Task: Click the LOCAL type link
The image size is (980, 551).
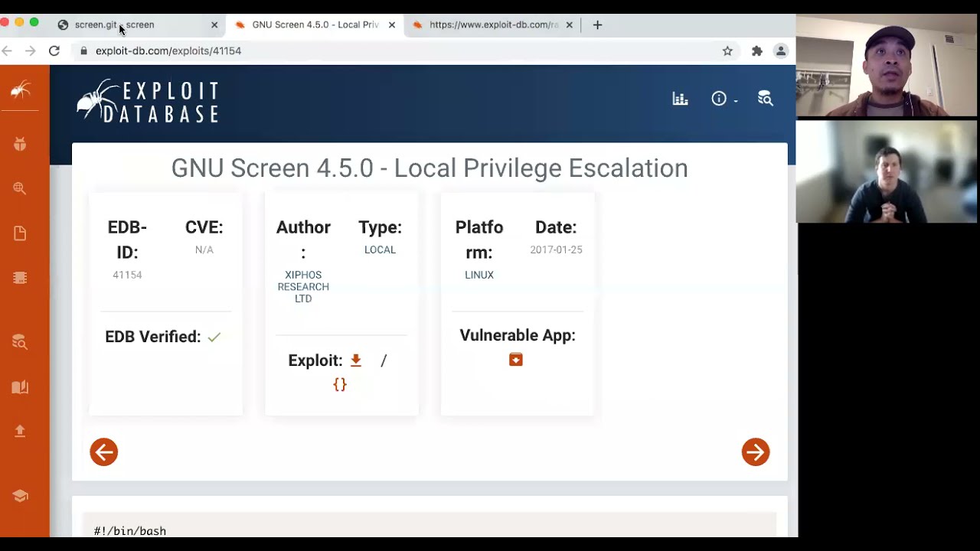Action: click(x=380, y=249)
